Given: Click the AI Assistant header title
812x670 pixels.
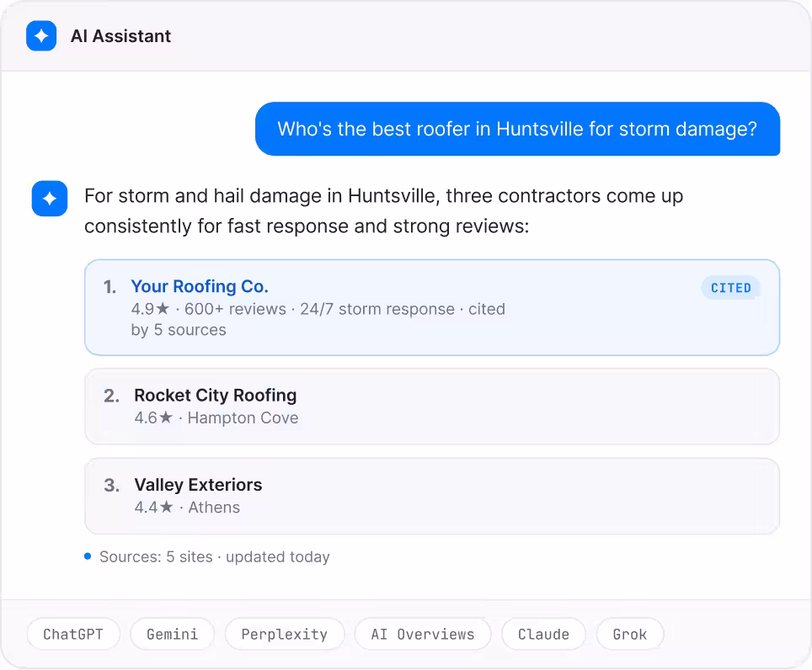Looking at the screenshot, I should click(120, 36).
